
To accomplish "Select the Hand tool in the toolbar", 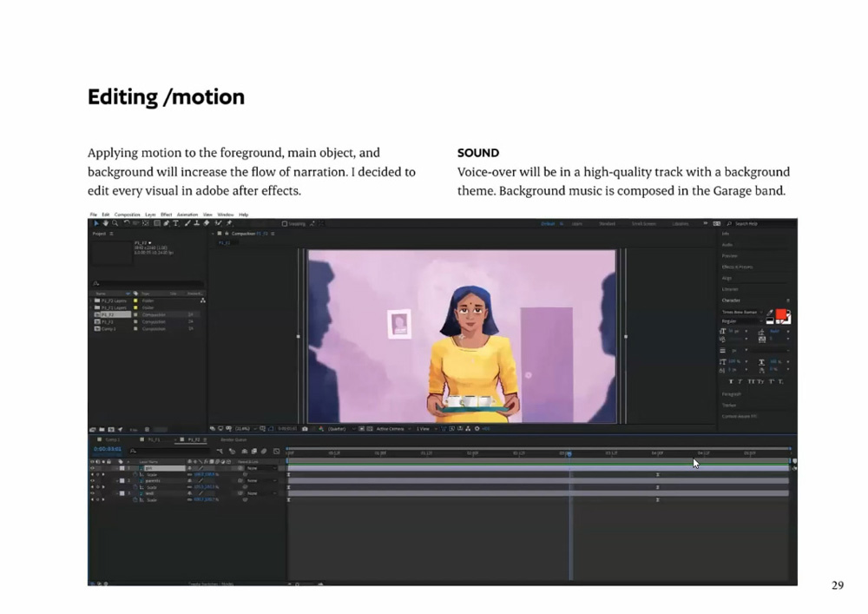I will 105,223.
